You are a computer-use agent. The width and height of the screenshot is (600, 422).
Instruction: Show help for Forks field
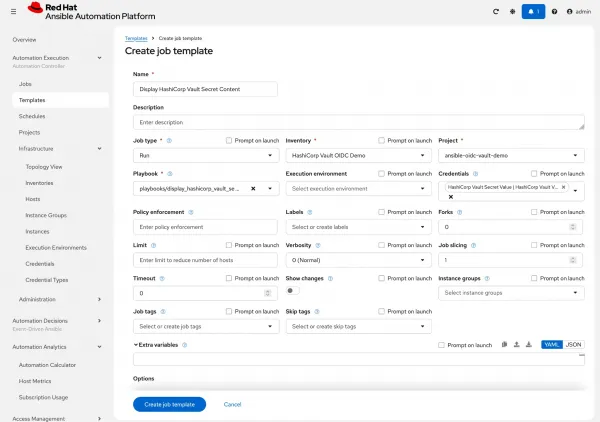(x=460, y=212)
